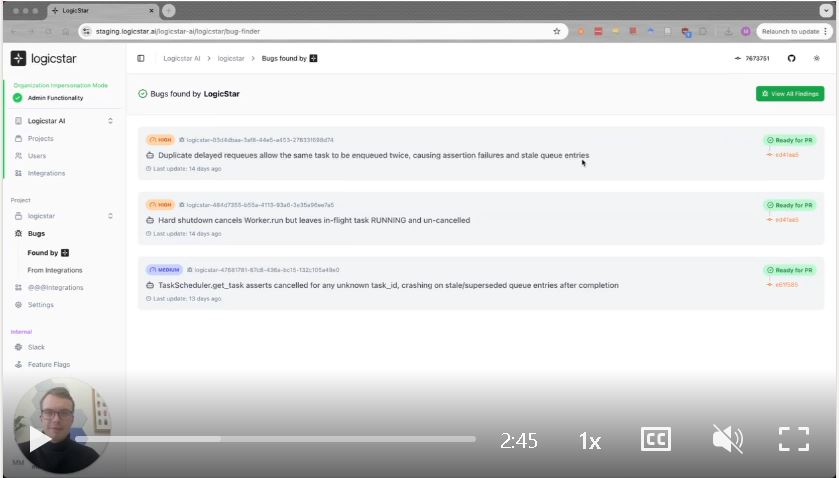Image resolution: width=839 pixels, height=478 pixels.
Task: Click View All Findings button
Action: coord(790,94)
